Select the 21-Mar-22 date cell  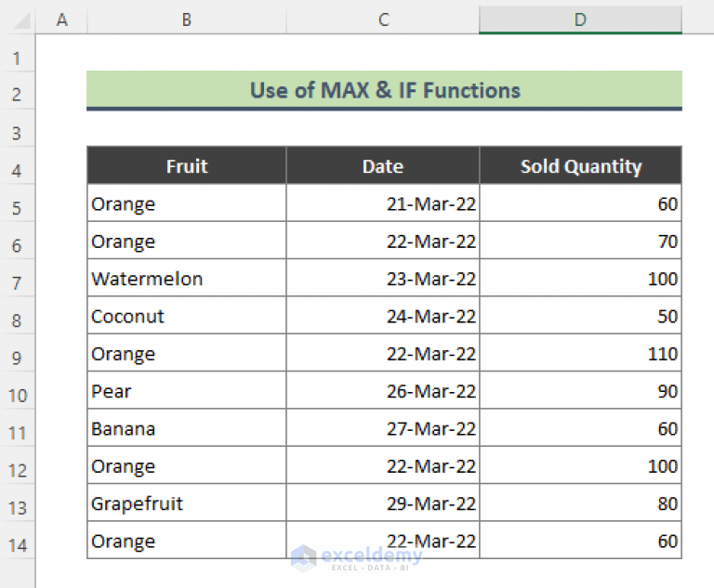(x=383, y=203)
